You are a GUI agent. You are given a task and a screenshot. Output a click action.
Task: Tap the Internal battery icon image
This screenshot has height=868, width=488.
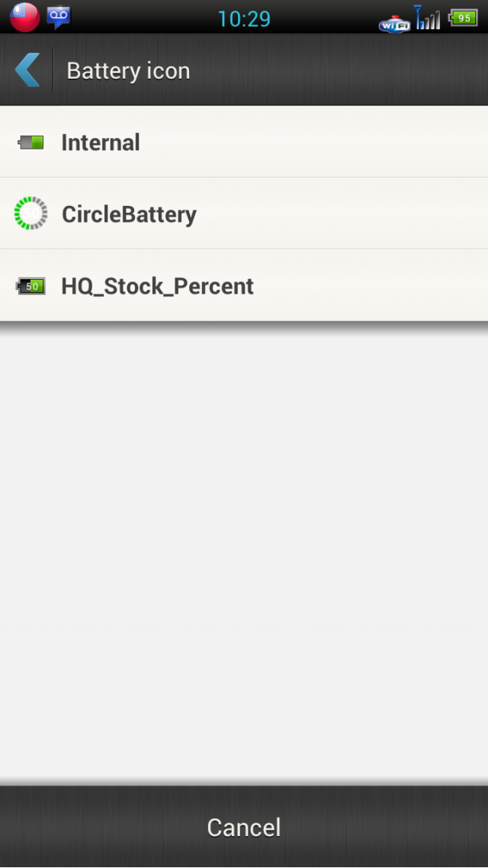(x=30, y=143)
